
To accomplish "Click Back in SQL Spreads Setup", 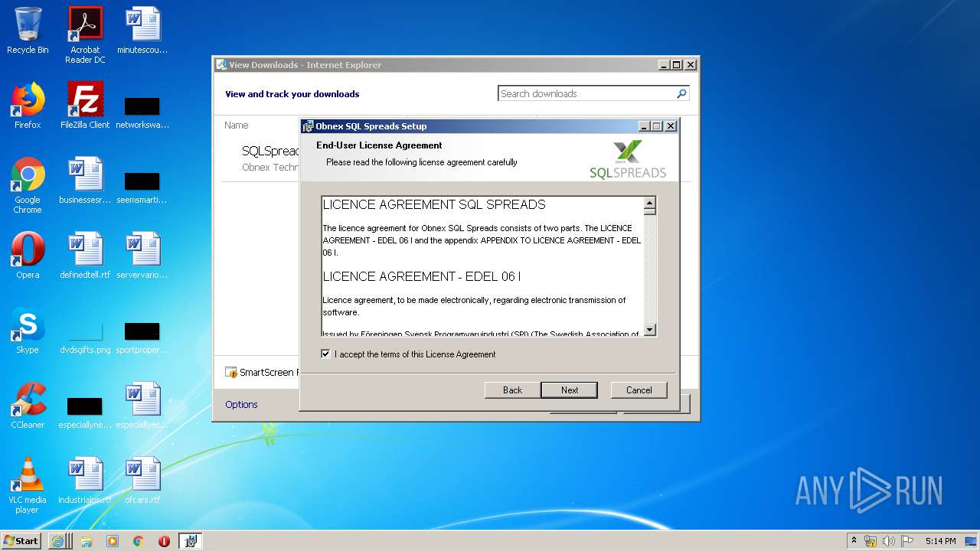I will tap(512, 390).
